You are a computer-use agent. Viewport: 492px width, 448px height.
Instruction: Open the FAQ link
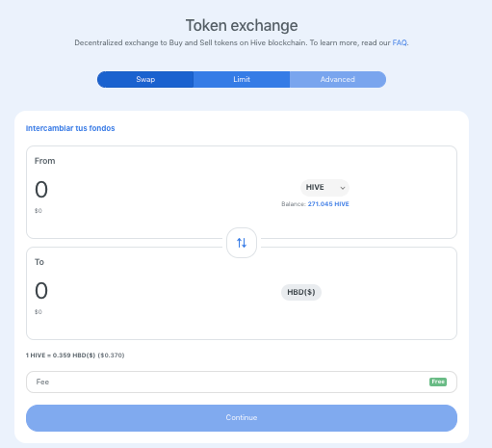pyautogui.click(x=400, y=42)
